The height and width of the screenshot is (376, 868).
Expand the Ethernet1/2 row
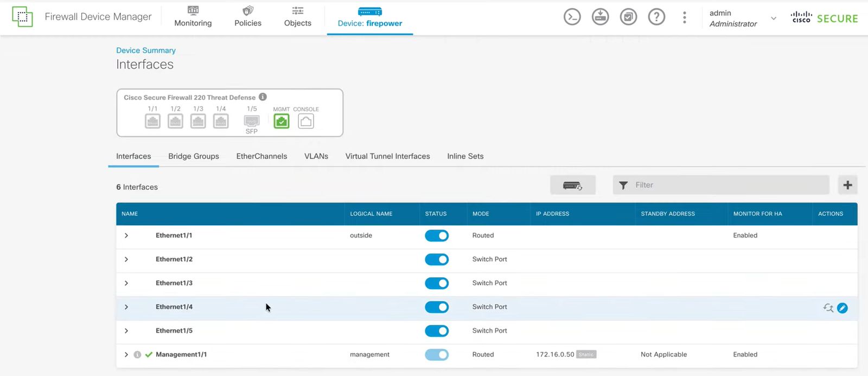(126, 259)
